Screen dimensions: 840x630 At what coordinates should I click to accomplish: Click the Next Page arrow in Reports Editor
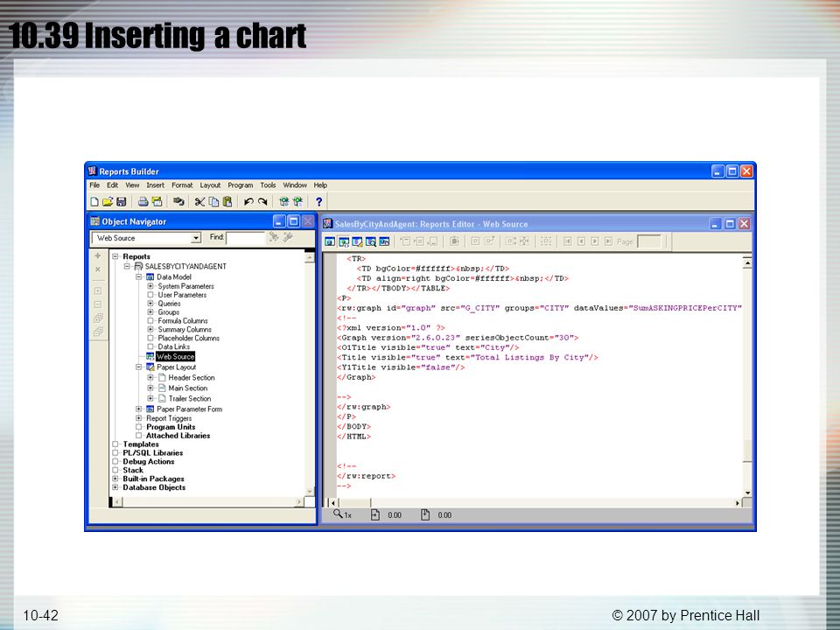coord(595,241)
